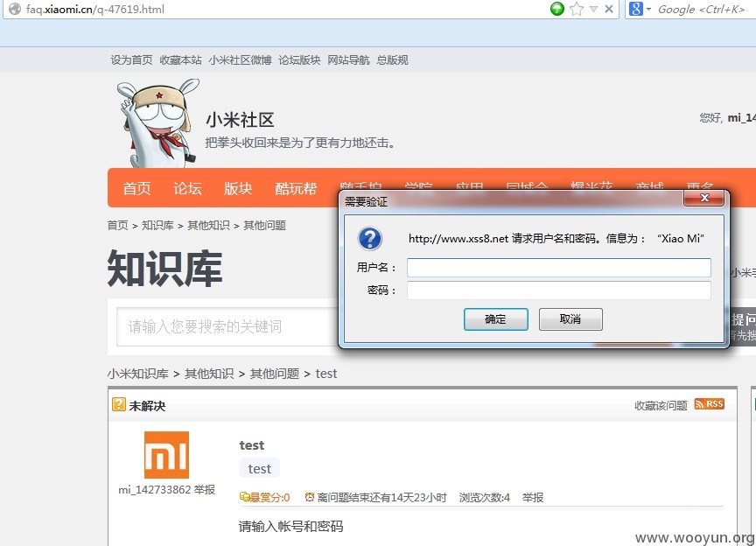
Task: Click the bold test question title
Action: (x=252, y=445)
